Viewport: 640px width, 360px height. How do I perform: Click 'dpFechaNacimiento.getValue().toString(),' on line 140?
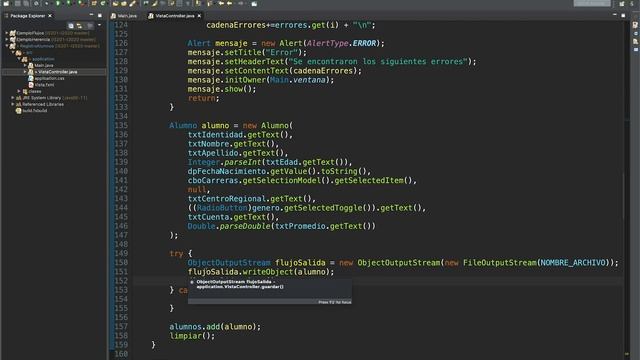tap(279, 171)
